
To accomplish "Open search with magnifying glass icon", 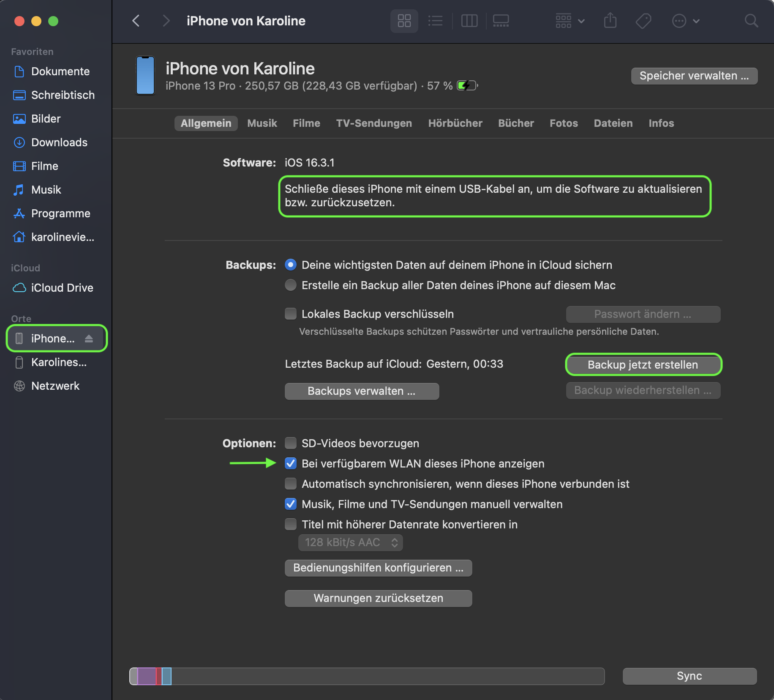I will (x=751, y=21).
